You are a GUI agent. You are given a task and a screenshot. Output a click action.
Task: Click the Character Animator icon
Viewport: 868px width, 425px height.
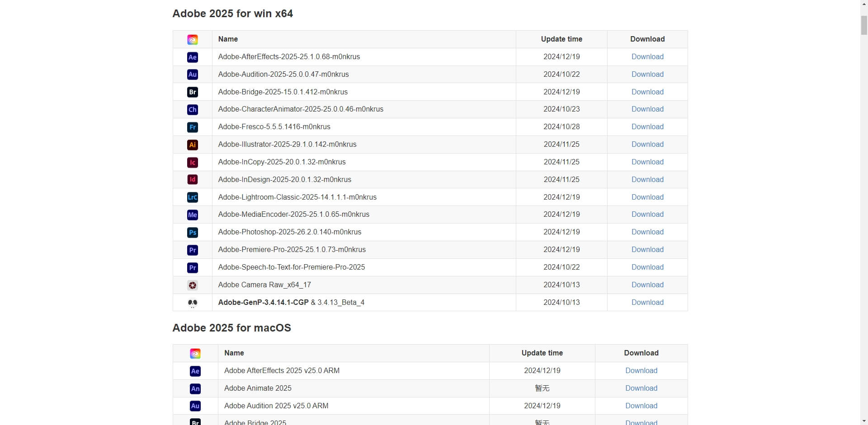coord(192,110)
